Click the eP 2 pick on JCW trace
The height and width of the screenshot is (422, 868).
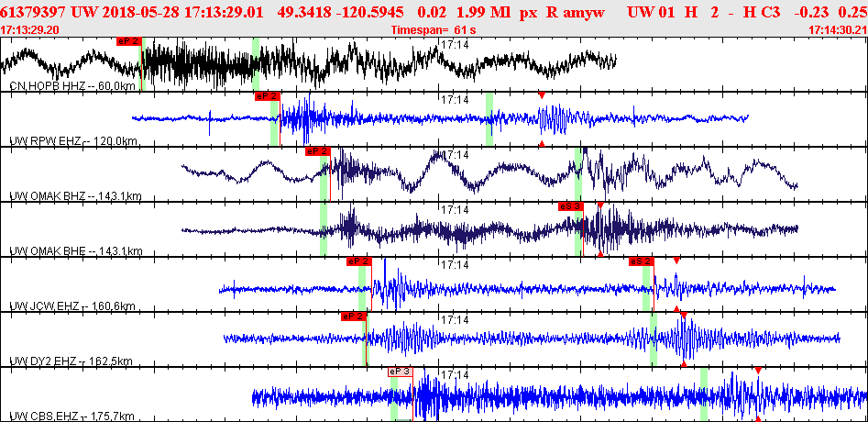(x=359, y=261)
